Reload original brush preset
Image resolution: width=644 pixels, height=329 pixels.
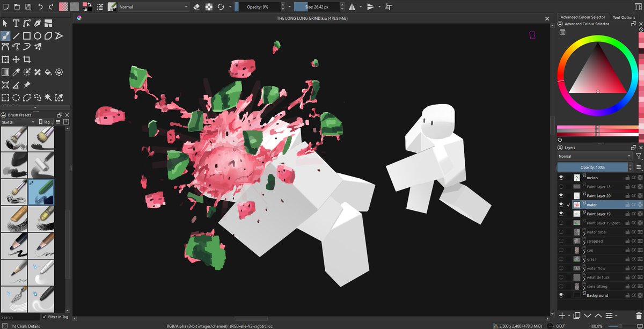point(221,7)
